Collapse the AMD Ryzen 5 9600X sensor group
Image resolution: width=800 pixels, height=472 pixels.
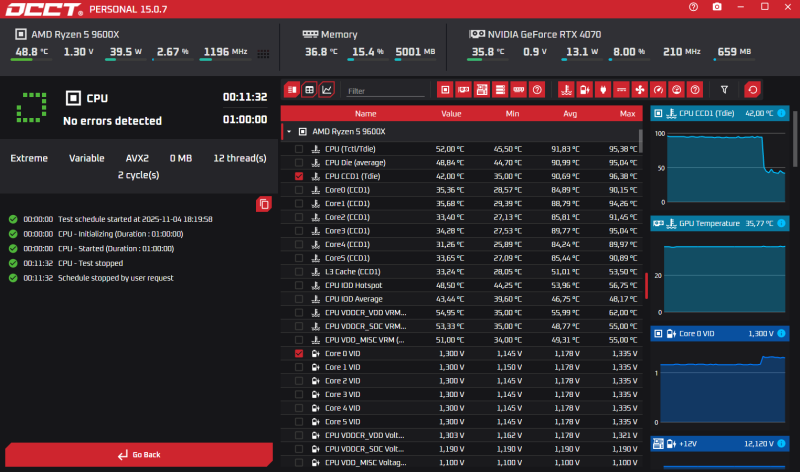click(x=289, y=132)
